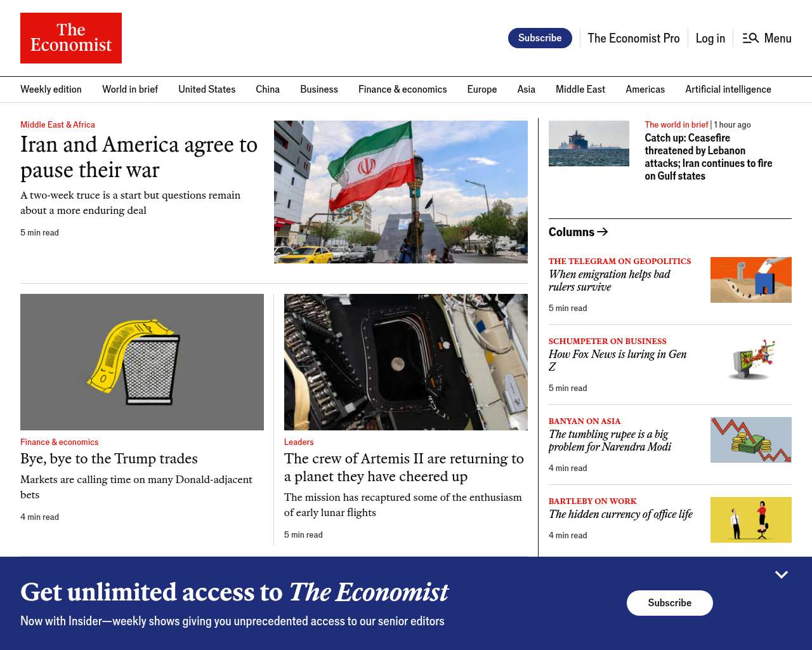This screenshot has width=812, height=650.
Task: Open 'Catch up: Ceasefire threatened' headline
Action: coord(709,157)
